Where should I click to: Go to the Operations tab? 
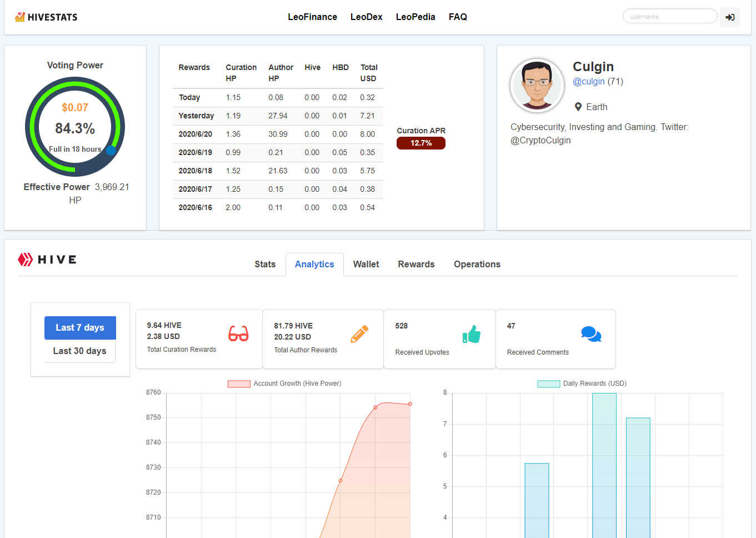pyautogui.click(x=477, y=265)
